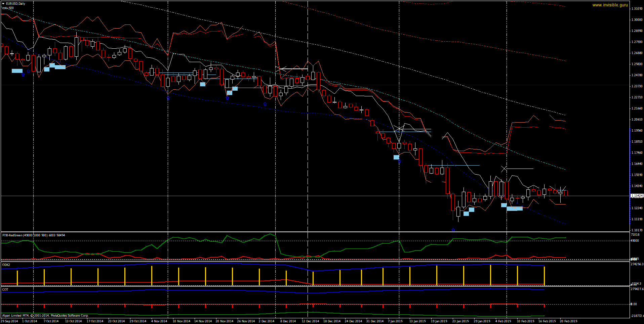
Task: Click the 275427.6 value on COT scale
Action: (637, 289)
